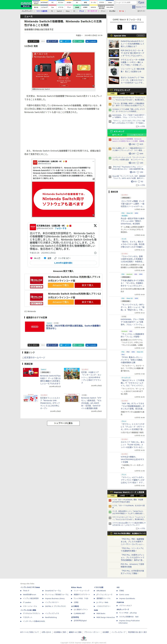Click the 検索 search button
The image size is (167, 644).
142,2
